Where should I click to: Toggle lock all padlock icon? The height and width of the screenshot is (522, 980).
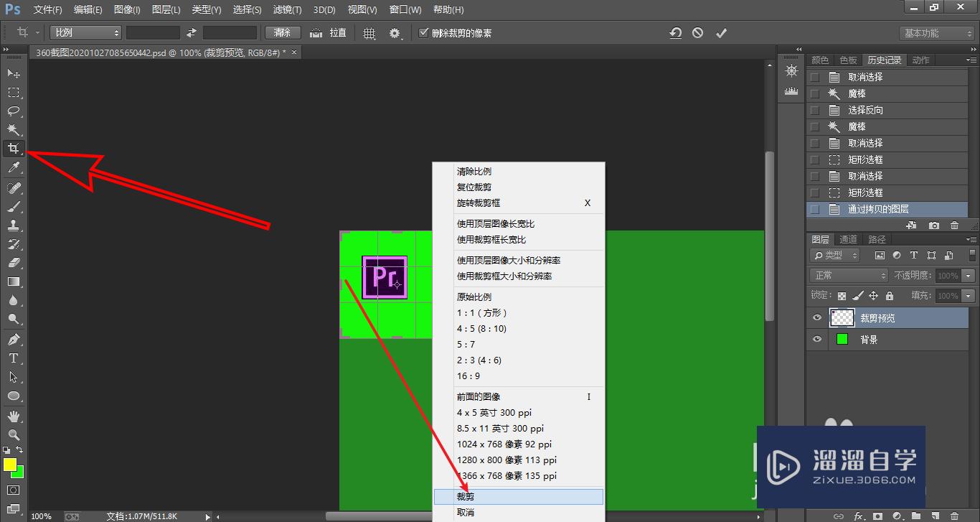tap(890, 296)
